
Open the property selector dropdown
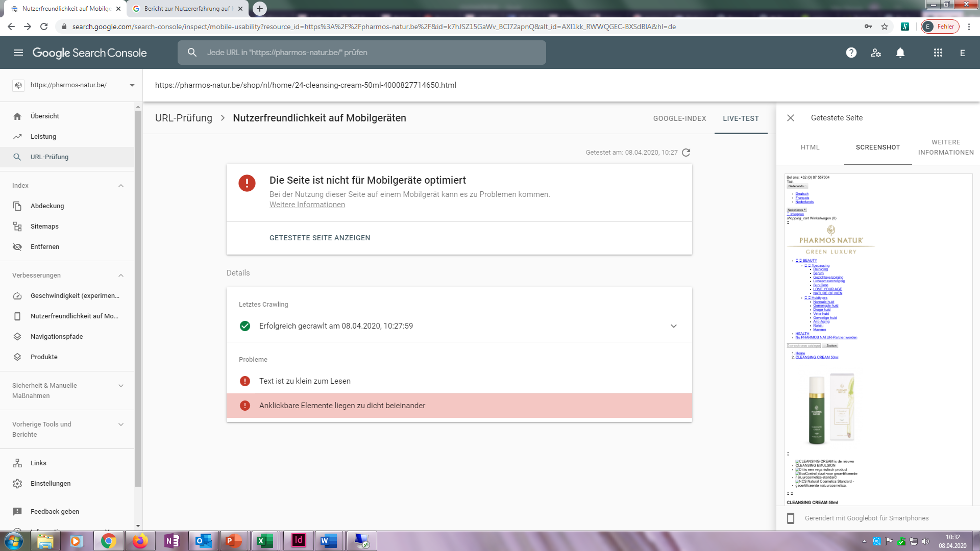[132, 85]
